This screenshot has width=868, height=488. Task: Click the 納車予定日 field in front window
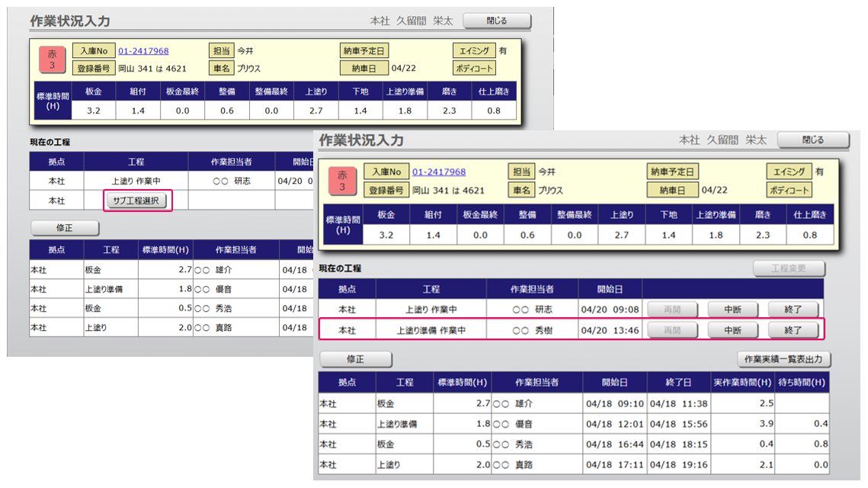pos(673,172)
